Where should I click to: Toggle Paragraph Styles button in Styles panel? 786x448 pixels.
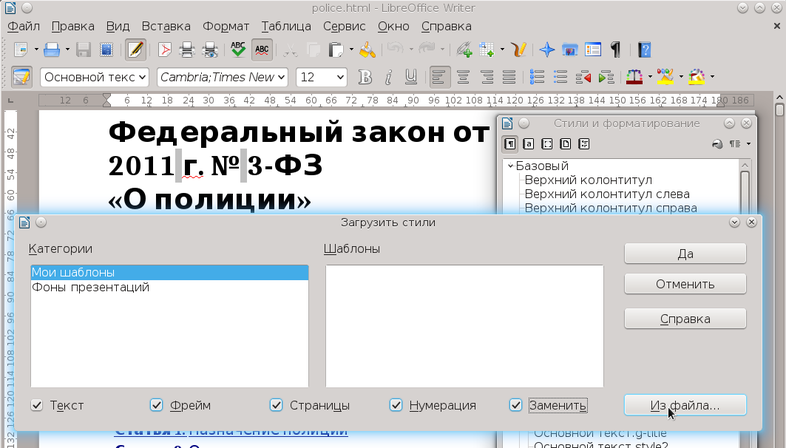tap(510, 144)
